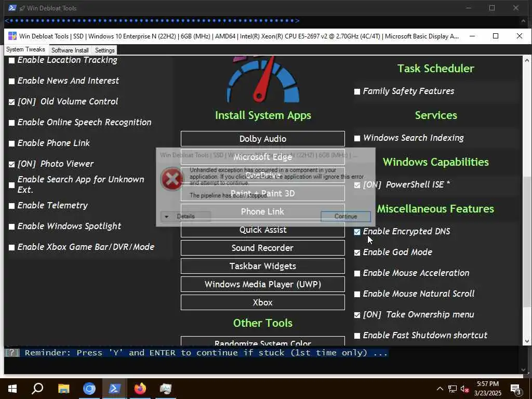Toggle Enable Search App for Unknown Ext checkbox
Viewport: 532px width, 399px height.
(11, 185)
